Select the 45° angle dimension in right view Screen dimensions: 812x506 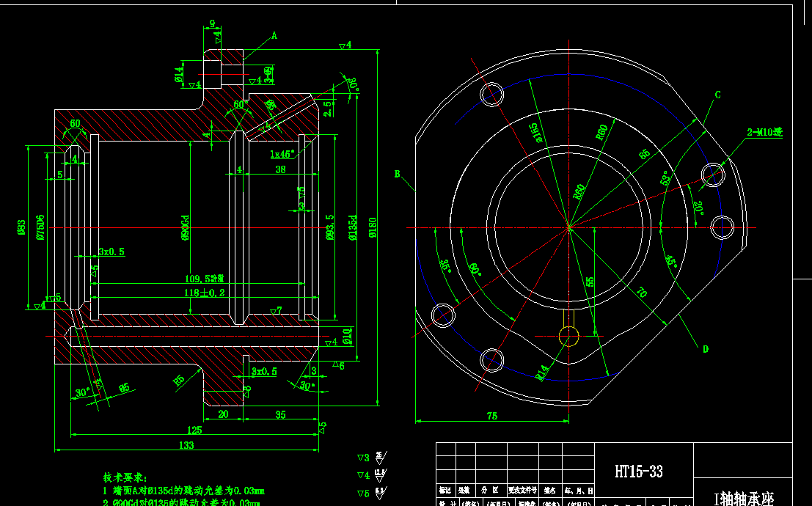click(x=671, y=261)
